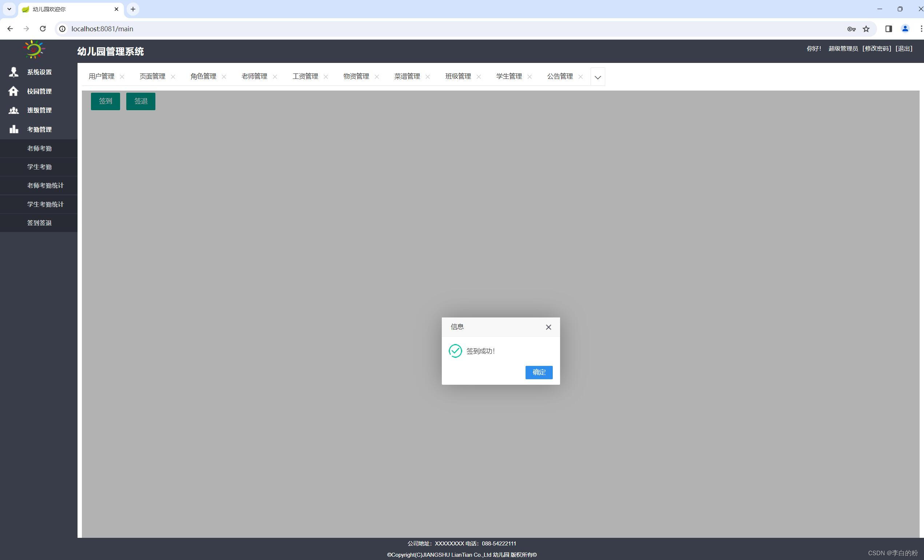
Task: Open 老师考勤 in the sidebar
Action: [39, 148]
